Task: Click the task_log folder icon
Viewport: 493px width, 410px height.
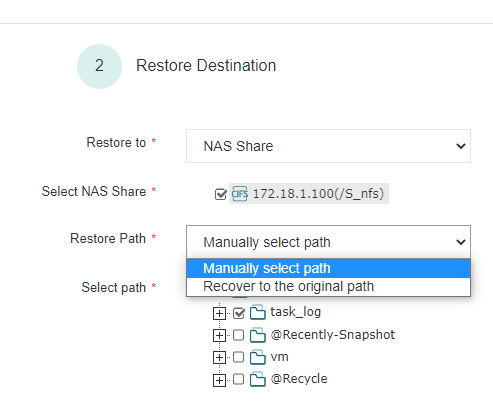Action: coord(258,312)
